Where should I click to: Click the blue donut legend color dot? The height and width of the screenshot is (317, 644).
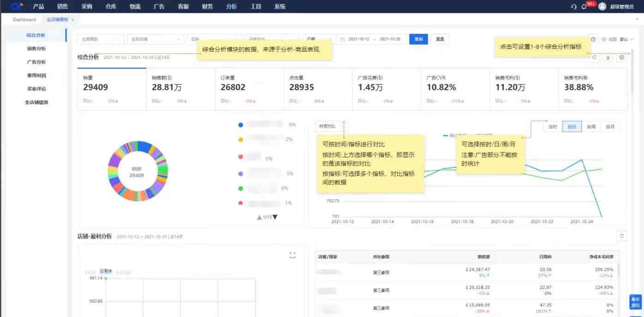[240, 125]
